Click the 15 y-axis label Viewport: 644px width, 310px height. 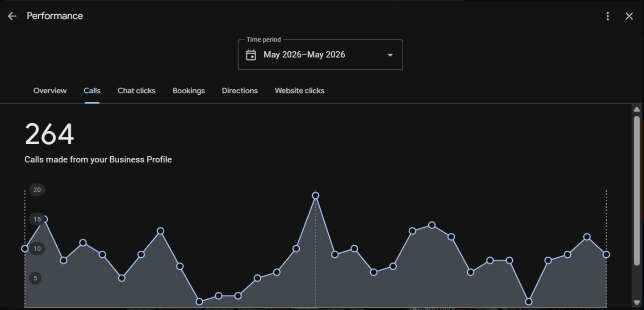pyautogui.click(x=37, y=219)
